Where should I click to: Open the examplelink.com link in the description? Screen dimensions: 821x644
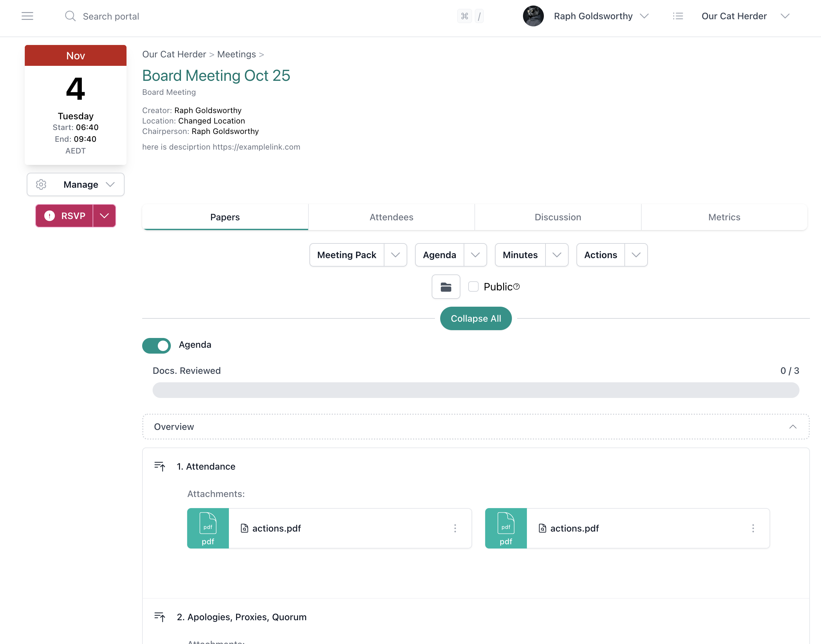(x=256, y=147)
